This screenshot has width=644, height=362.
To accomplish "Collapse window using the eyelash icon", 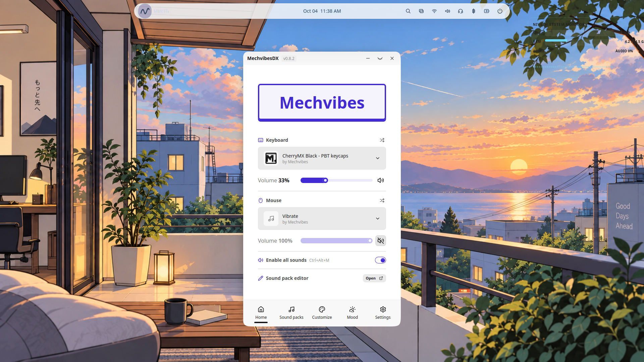I will [x=380, y=58].
